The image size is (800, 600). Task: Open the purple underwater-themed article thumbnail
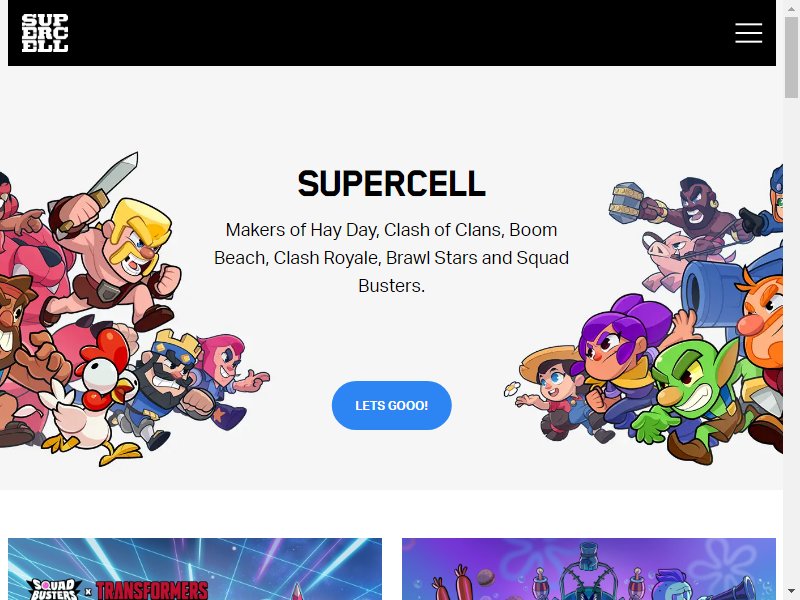pyautogui.click(x=589, y=569)
